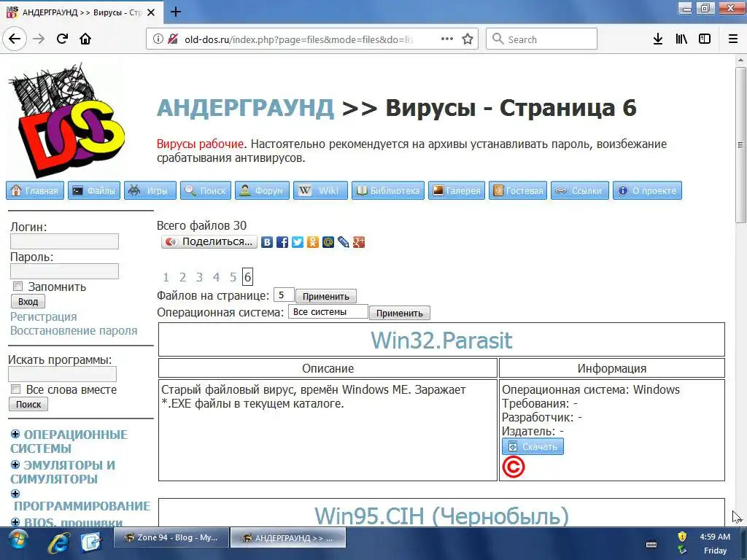Screen dimensions: 747x560
Task: Go to page 5
Action: (233, 277)
